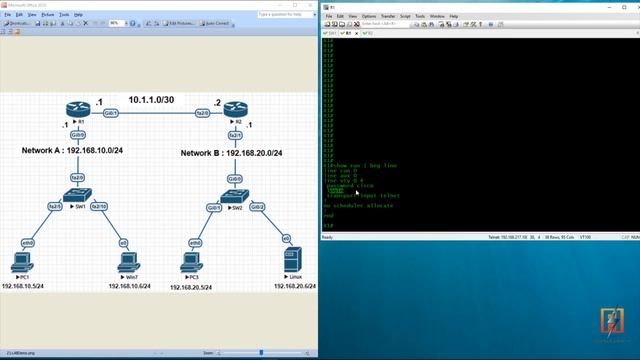Click the Disconnect icon with red X
This screenshot has height=360, width=640.
pyautogui.click(x=357, y=24)
